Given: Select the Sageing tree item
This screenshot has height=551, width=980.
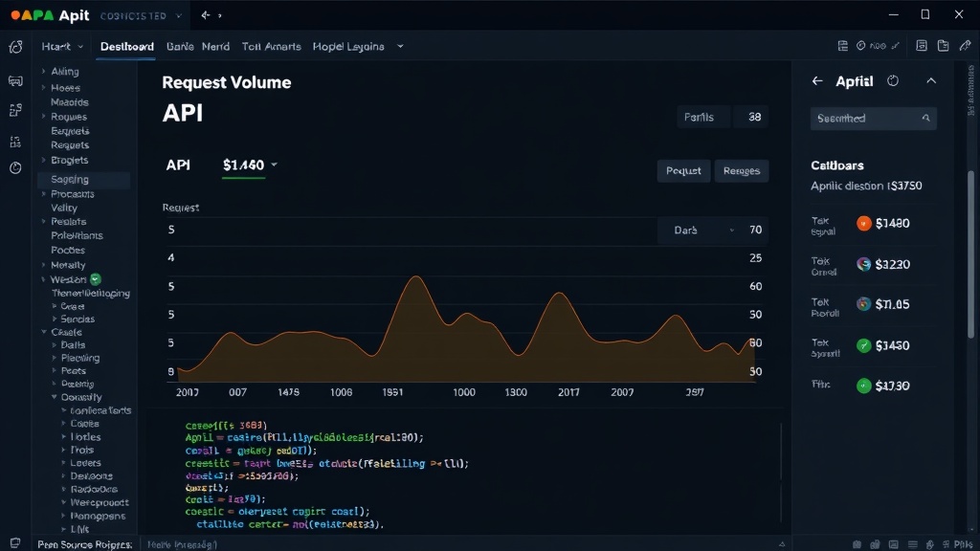Looking at the screenshot, I should [x=83, y=179].
